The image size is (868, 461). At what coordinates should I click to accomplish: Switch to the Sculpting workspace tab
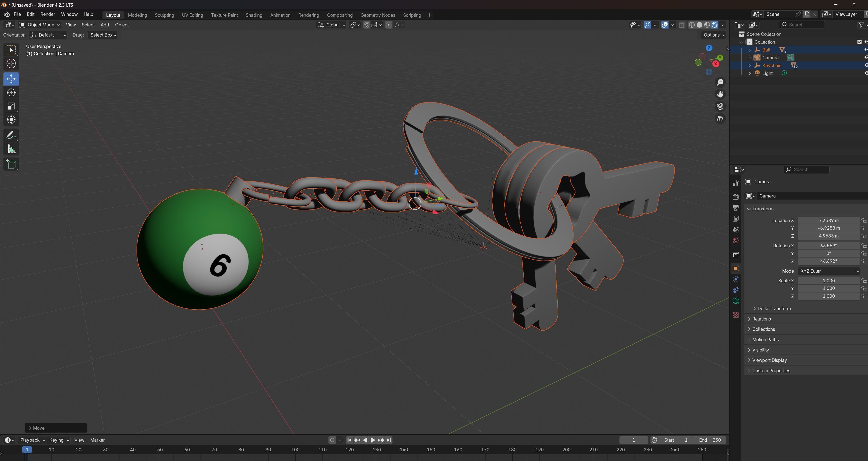pos(164,15)
